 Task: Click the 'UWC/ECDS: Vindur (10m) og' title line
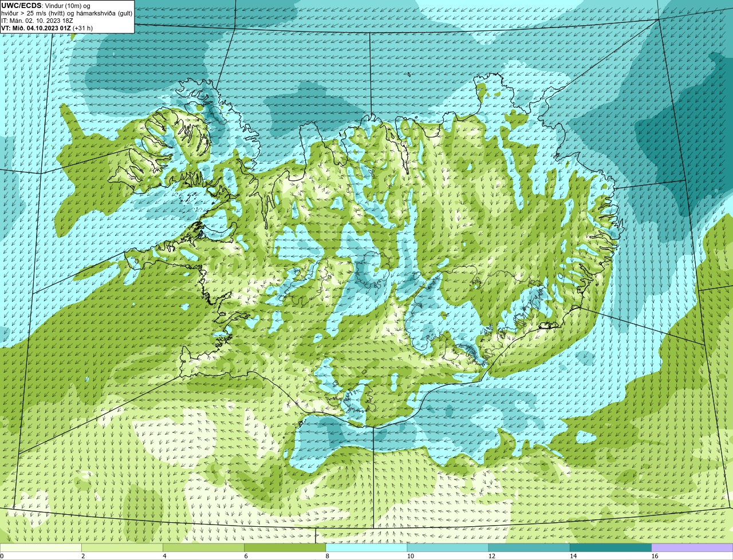pos(46,6)
